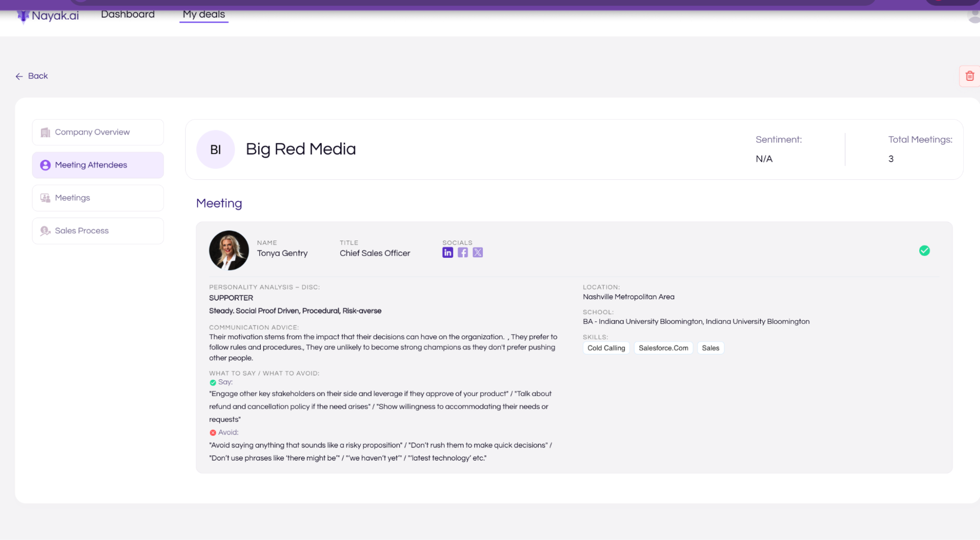Click the Meetings sidebar icon
980x540 pixels.
45,198
